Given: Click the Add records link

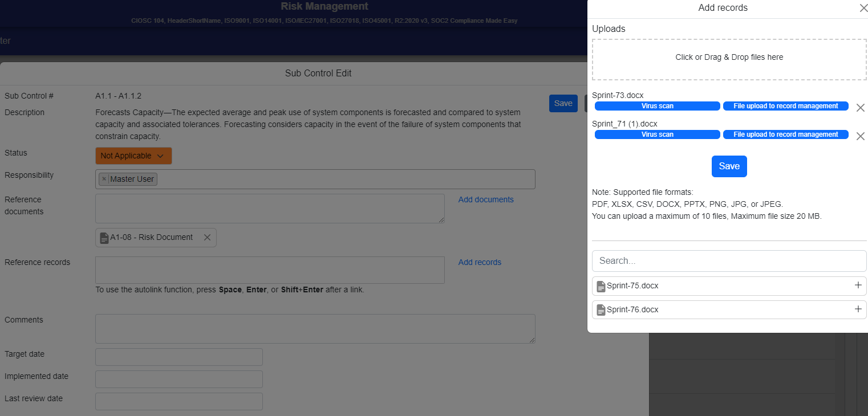Looking at the screenshot, I should click(480, 262).
